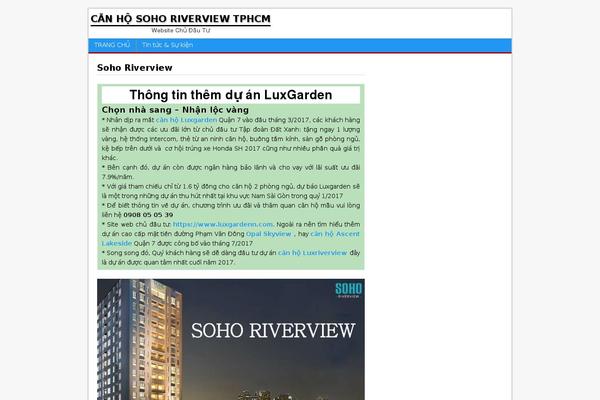Image resolution: width=600 pixels, height=400 pixels.
Task: Click the Website Chủ Đầu Tư tagline
Action: (x=181, y=31)
